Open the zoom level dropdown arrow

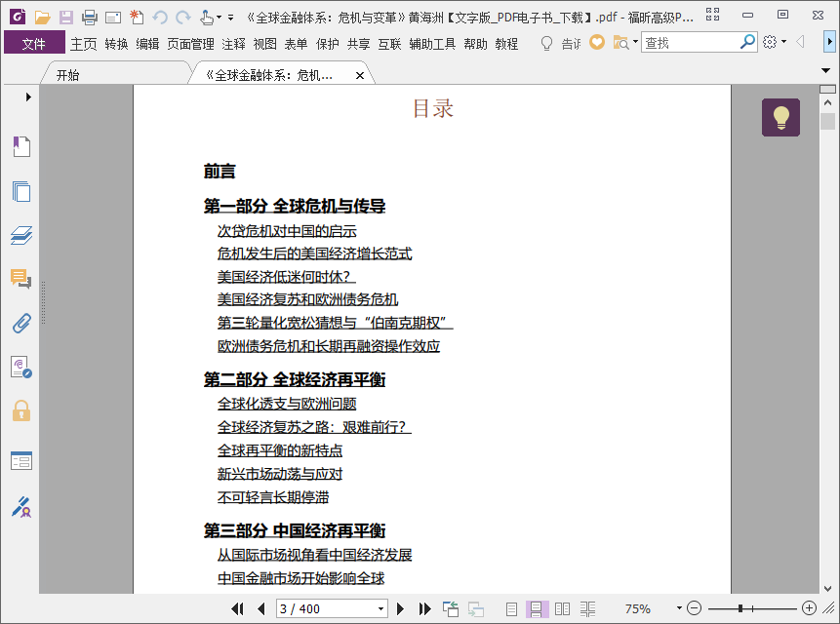[679, 608]
